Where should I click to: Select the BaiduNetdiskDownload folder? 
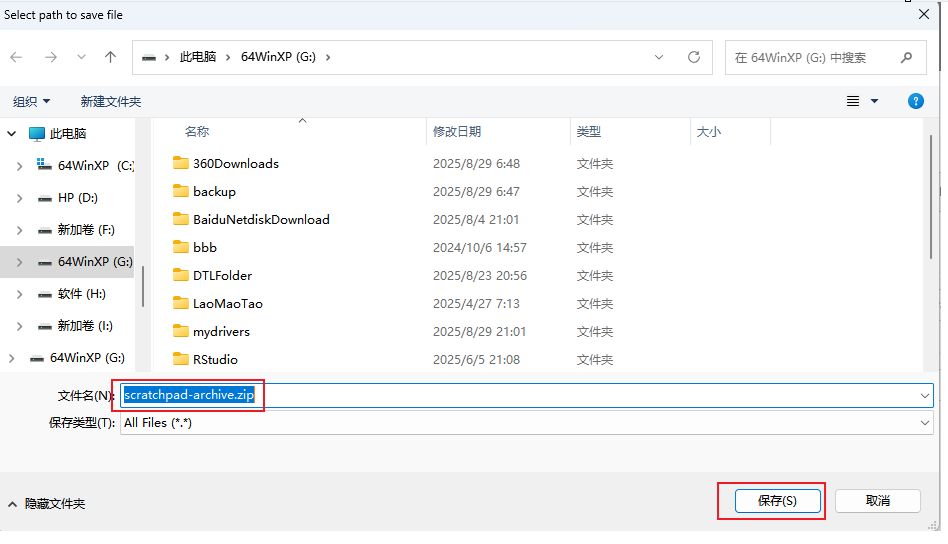[260, 219]
